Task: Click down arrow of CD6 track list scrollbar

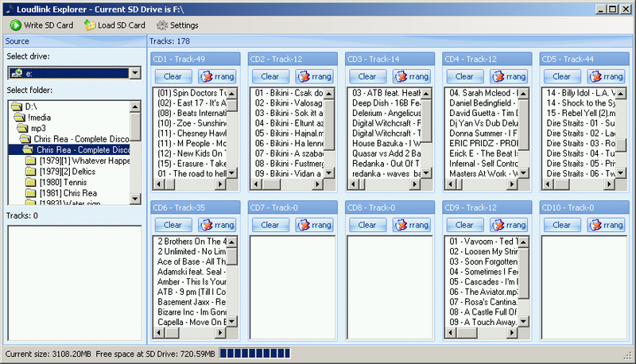Action: pos(232,321)
